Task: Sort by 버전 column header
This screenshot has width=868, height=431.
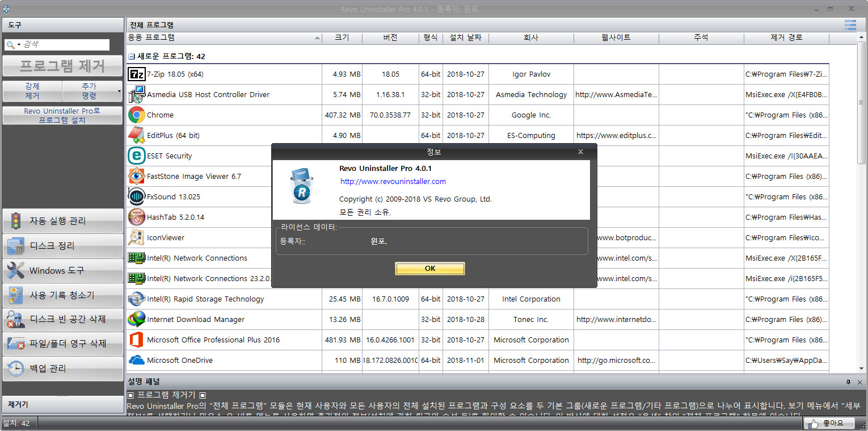Action: click(390, 37)
